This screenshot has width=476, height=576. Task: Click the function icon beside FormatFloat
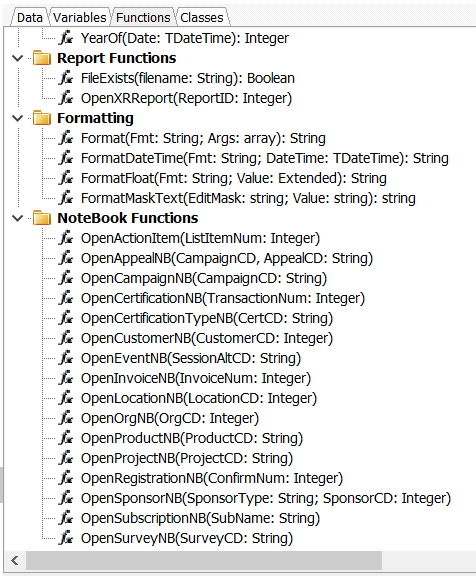(x=66, y=178)
